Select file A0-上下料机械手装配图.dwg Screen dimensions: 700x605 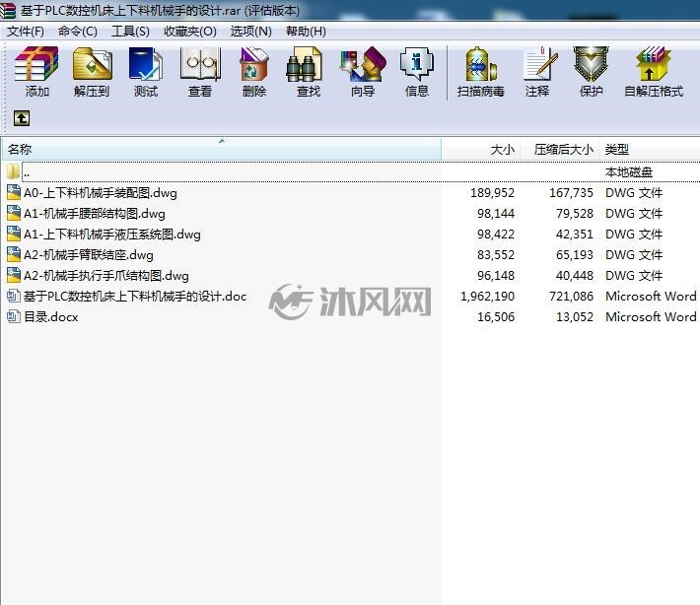[x=100, y=193]
